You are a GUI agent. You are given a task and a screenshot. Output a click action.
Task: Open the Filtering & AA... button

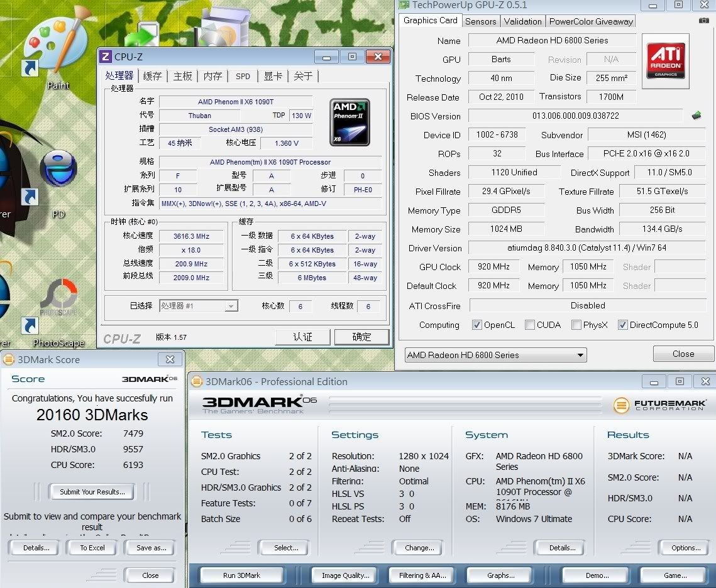pyautogui.click(x=422, y=575)
